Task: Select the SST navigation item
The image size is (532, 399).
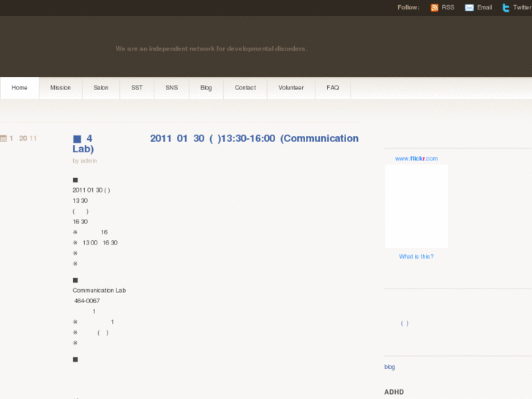Action: (x=137, y=88)
